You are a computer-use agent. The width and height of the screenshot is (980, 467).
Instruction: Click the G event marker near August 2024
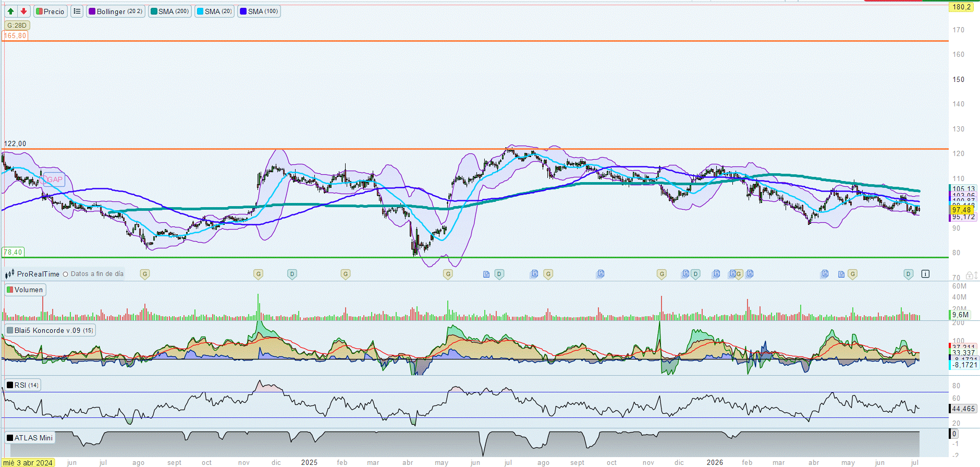click(x=145, y=274)
